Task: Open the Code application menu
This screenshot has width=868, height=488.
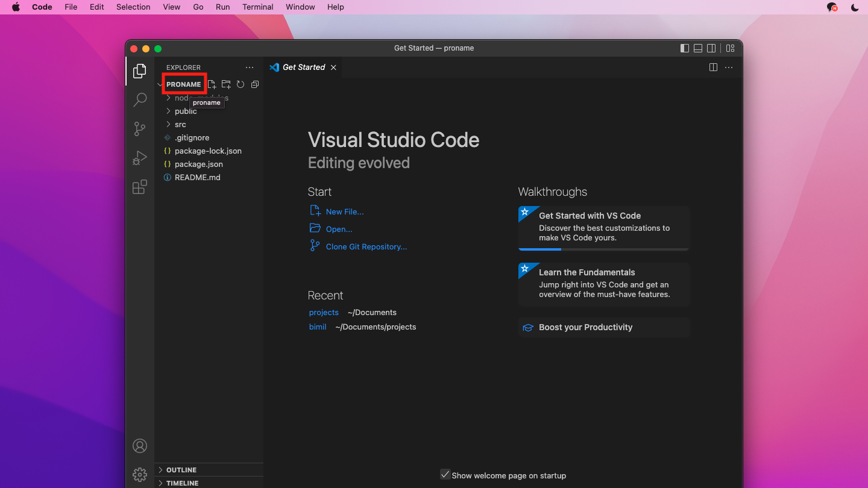Action: tap(42, 7)
